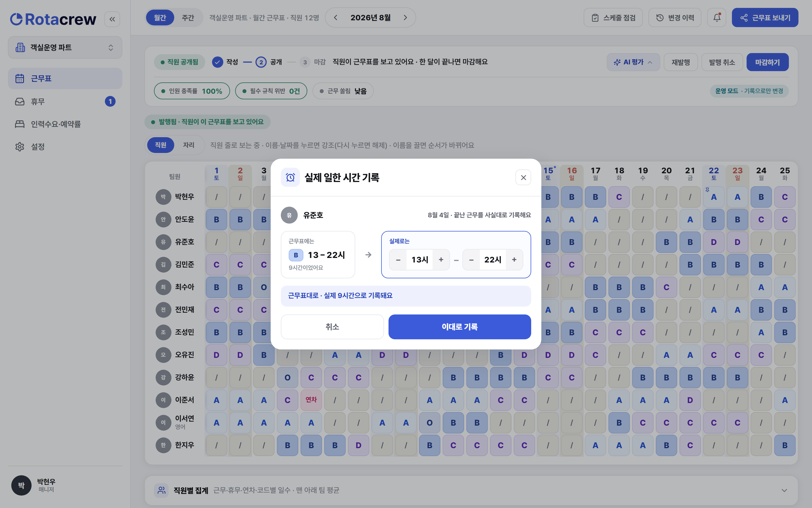Image resolution: width=812 pixels, height=508 pixels.
Task: Click 박현우's pinned A shift on day 22
Action: pos(714,197)
